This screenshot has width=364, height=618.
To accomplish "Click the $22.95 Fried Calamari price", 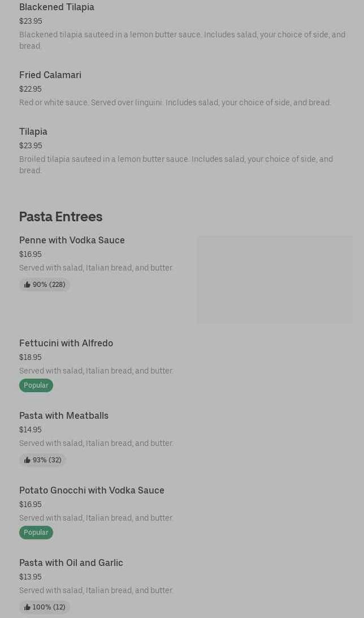I will [31, 89].
